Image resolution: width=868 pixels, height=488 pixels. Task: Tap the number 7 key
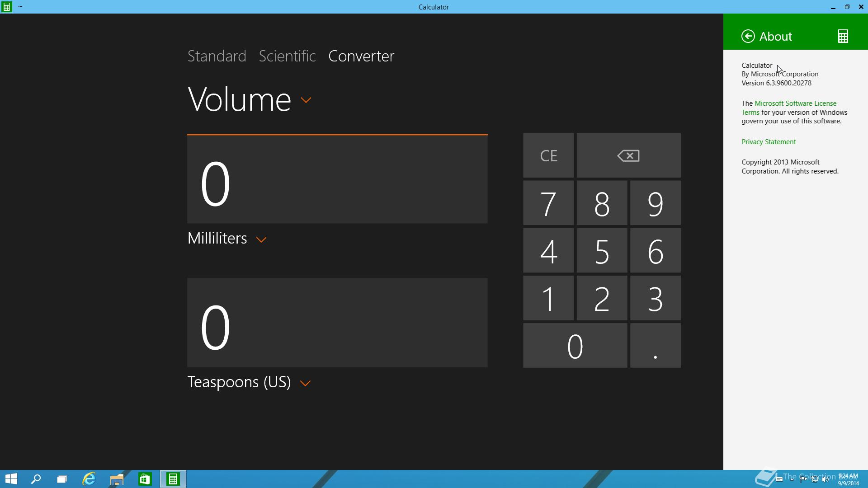click(x=548, y=203)
